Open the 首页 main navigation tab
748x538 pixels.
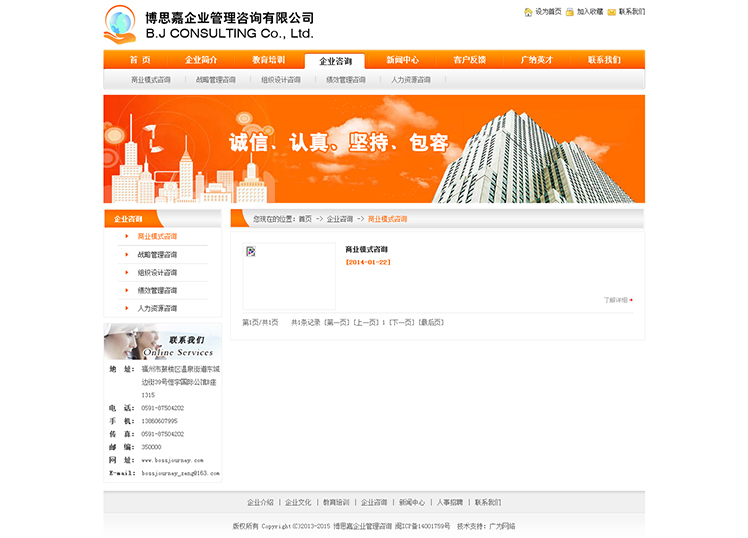[x=140, y=60]
